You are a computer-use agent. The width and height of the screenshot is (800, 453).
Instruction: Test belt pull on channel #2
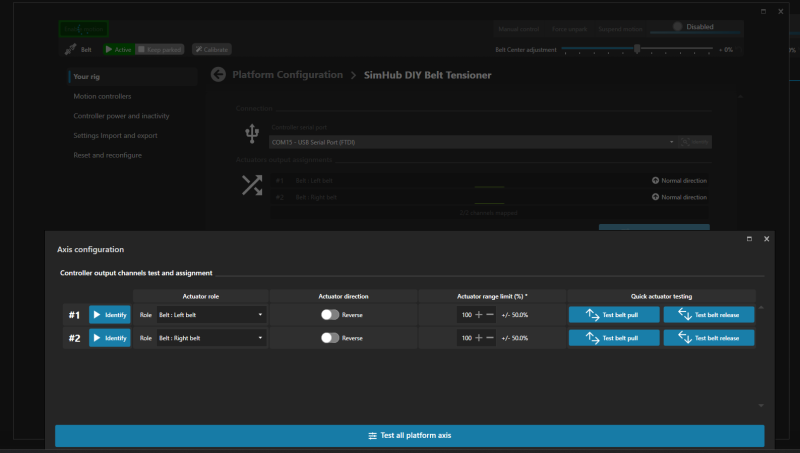(x=614, y=338)
